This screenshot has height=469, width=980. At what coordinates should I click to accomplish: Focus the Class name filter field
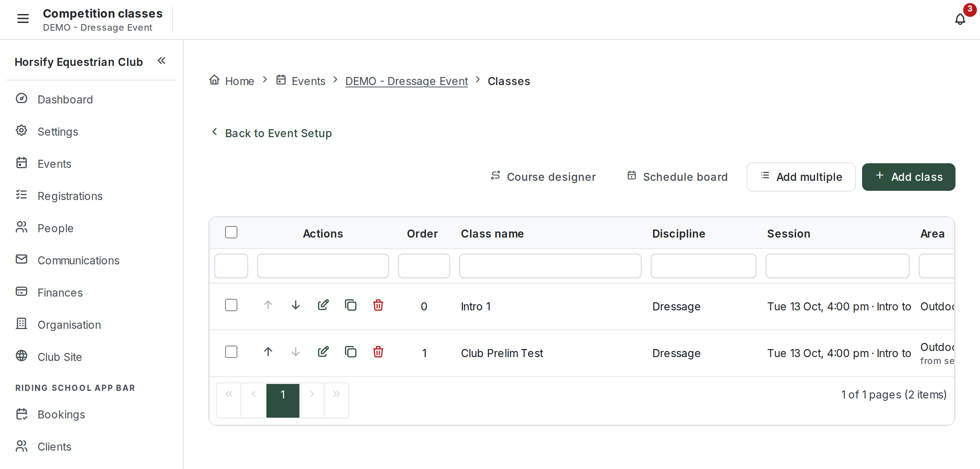pyautogui.click(x=550, y=266)
